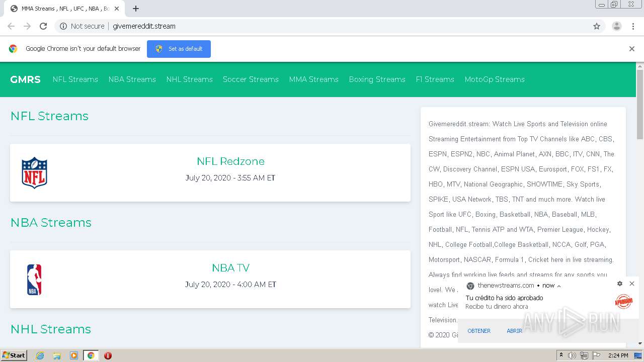Click the July 20, 2020 - 4:00 AM ET text
Image resolution: width=644 pixels, height=362 pixels.
[230, 285]
